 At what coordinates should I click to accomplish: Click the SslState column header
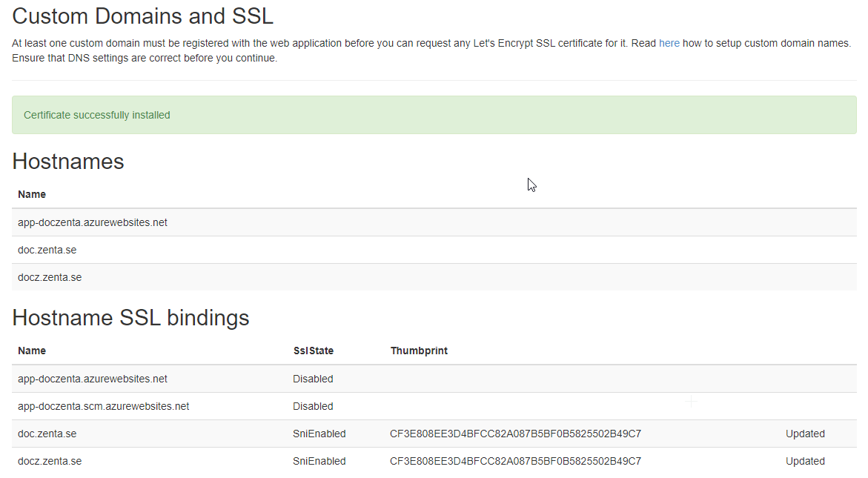[313, 351]
